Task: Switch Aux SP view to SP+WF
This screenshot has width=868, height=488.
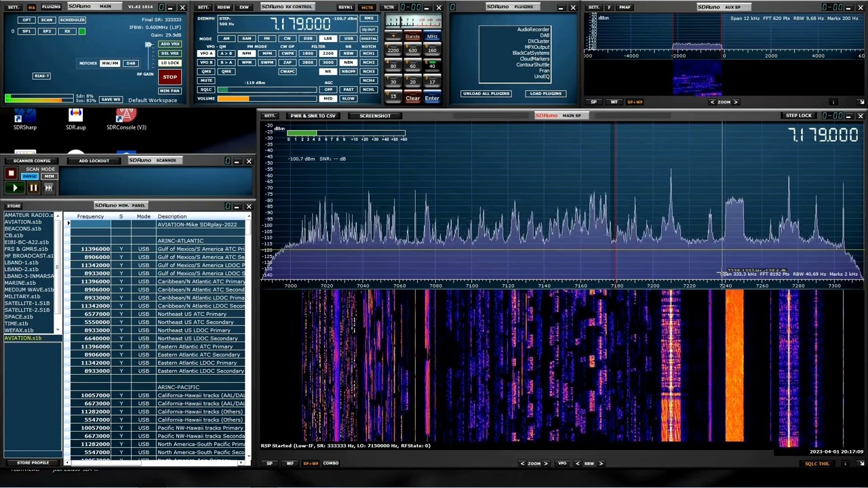Action: (x=635, y=102)
